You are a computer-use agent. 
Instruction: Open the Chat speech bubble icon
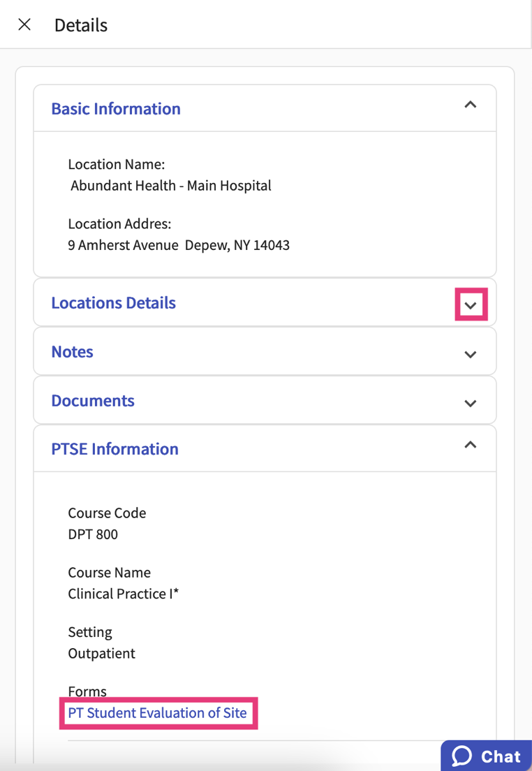point(463,756)
